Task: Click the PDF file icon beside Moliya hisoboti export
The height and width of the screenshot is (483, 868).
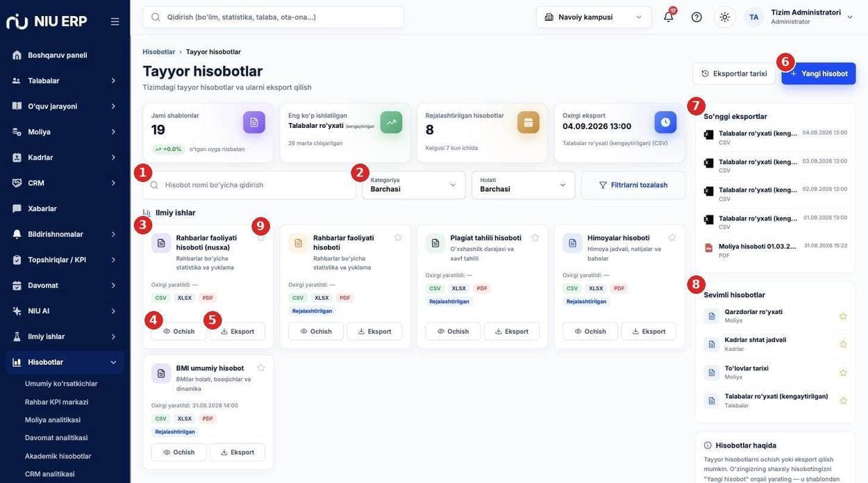Action: (708, 248)
